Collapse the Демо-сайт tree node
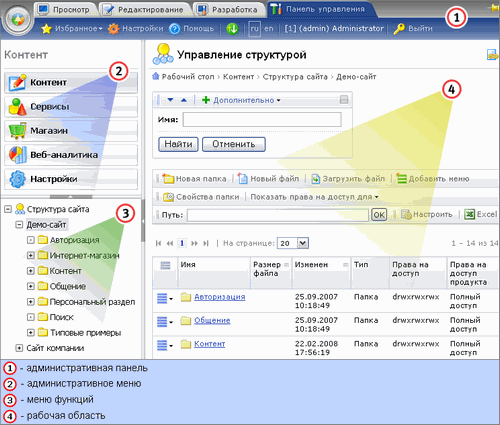Viewport: 500px width, 425px height. pos(19,225)
